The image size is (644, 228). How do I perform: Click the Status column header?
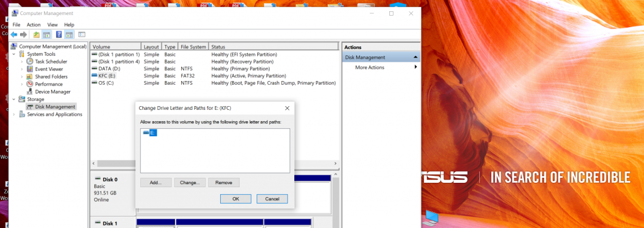(x=274, y=46)
